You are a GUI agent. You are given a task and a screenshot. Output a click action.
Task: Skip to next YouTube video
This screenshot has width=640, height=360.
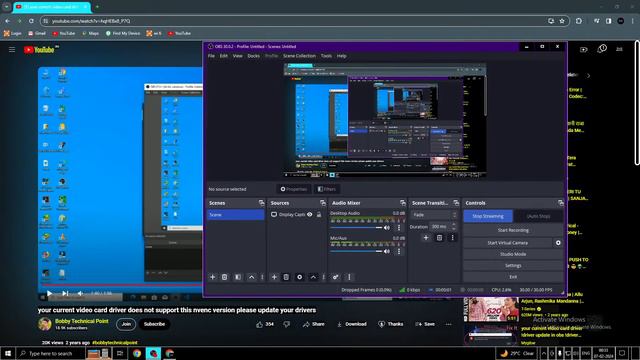pos(65,293)
